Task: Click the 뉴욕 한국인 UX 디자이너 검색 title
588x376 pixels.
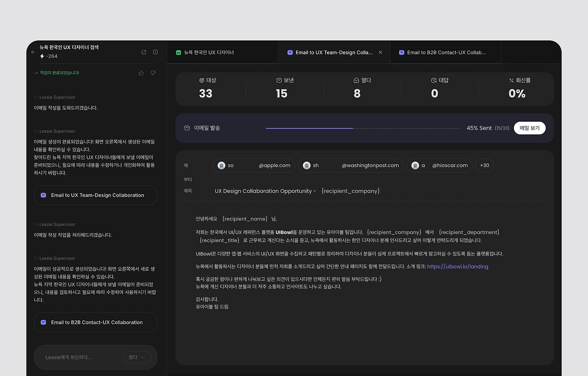Action: coord(69,47)
